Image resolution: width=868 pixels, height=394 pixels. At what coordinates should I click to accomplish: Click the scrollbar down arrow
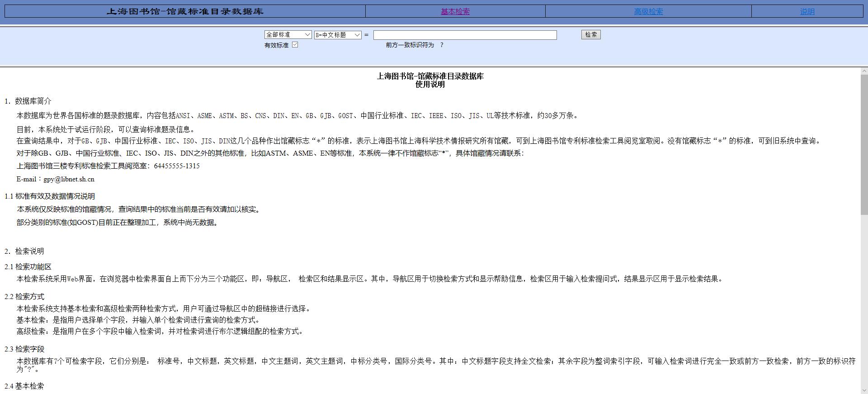[x=864, y=390]
